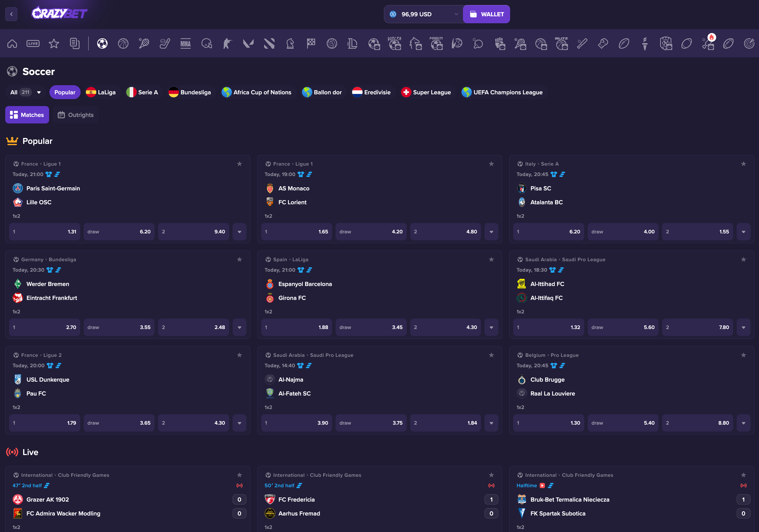Image resolution: width=759 pixels, height=532 pixels.
Task: Select the tennis racket sport icon
Action: click(x=144, y=44)
